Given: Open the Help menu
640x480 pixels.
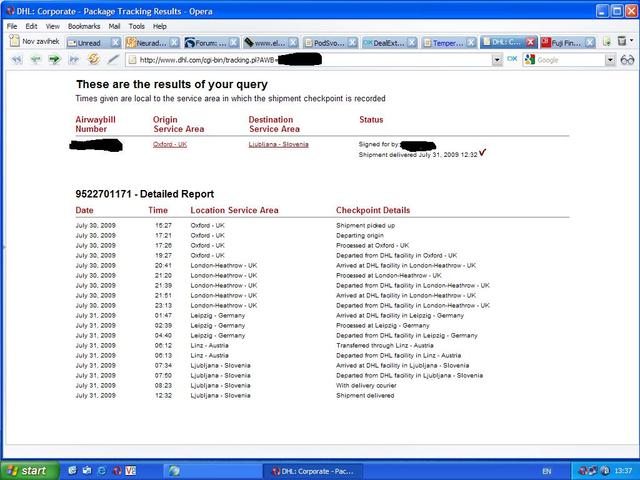Looking at the screenshot, I should [x=160, y=26].
